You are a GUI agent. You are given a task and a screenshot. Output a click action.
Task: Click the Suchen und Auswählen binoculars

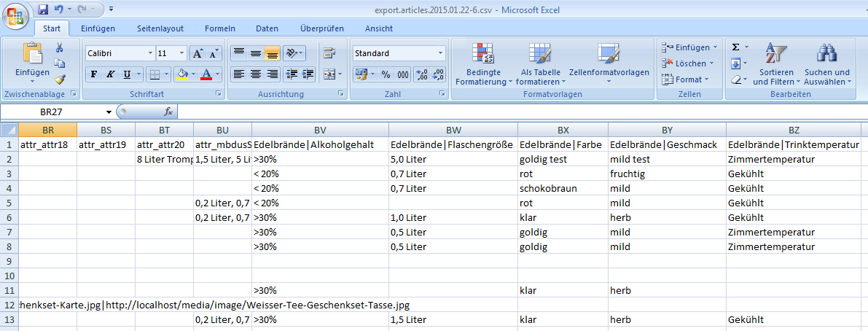826,64
